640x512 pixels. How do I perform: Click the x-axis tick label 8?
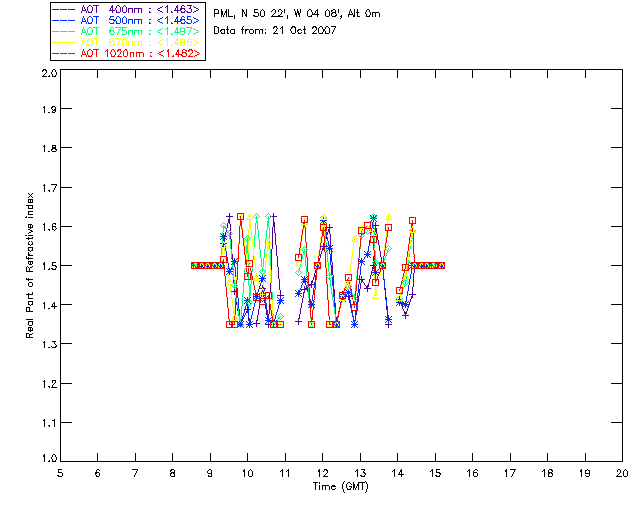173,473
